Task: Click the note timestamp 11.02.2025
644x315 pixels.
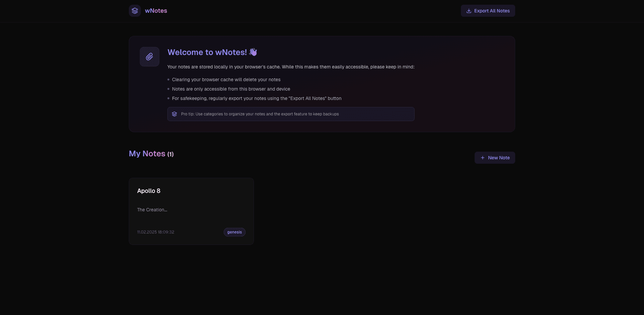Action: tap(156, 232)
